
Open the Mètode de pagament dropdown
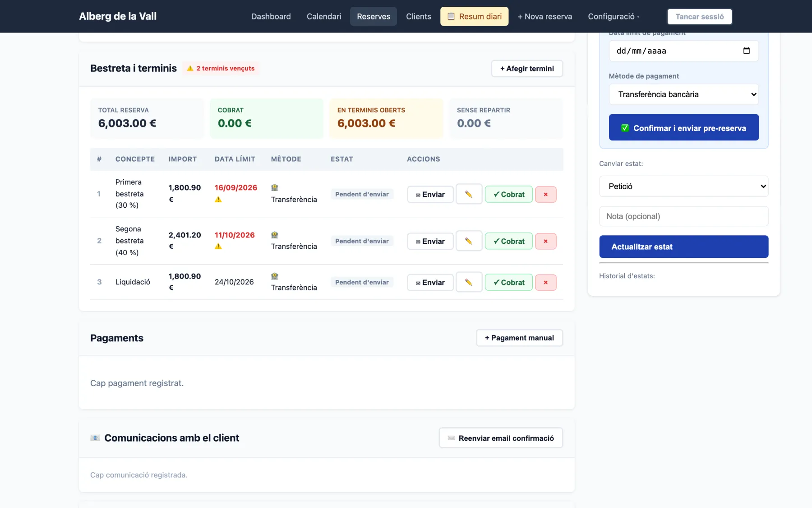(x=683, y=94)
